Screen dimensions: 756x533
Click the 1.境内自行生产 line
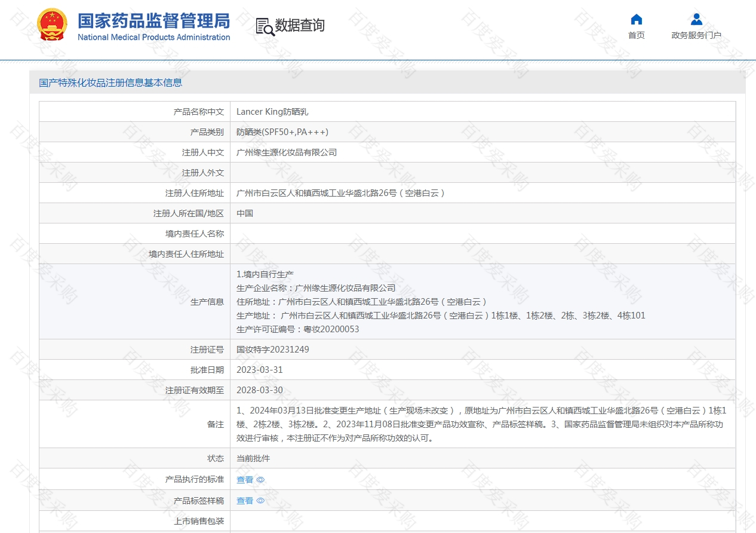pos(265,274)
